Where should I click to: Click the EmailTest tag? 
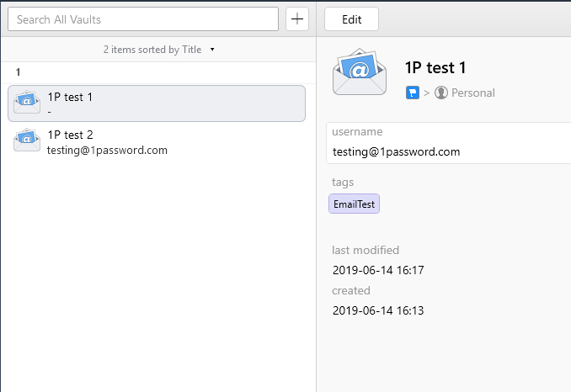354,204
